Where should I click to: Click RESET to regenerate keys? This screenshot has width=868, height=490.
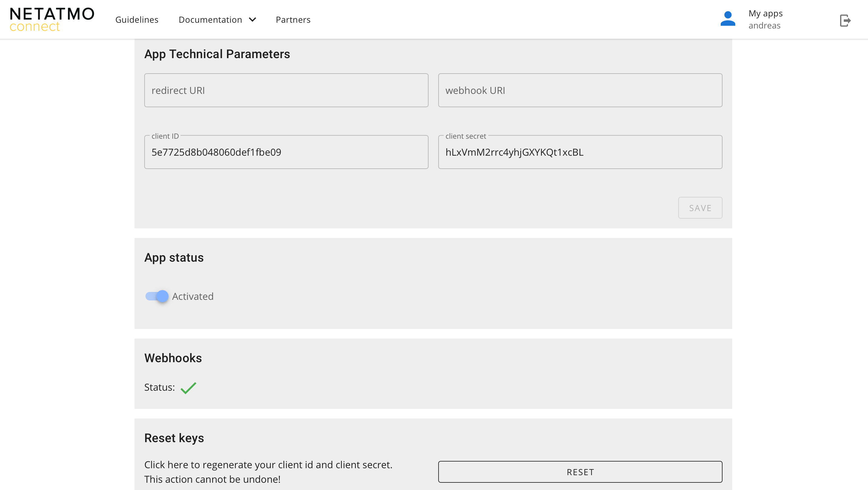(580, 472)
